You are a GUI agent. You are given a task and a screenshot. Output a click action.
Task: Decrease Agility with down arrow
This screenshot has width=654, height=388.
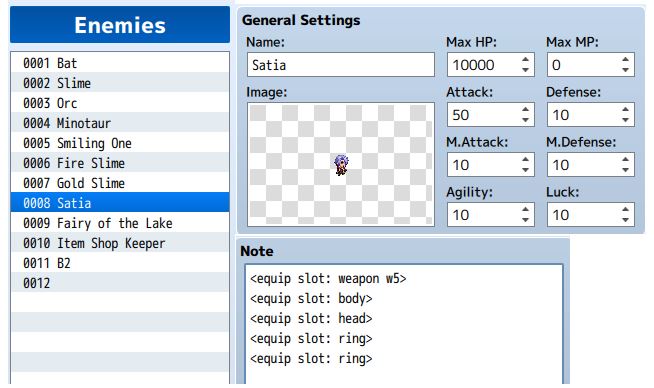pyautogui.click(x=526, y=220)
